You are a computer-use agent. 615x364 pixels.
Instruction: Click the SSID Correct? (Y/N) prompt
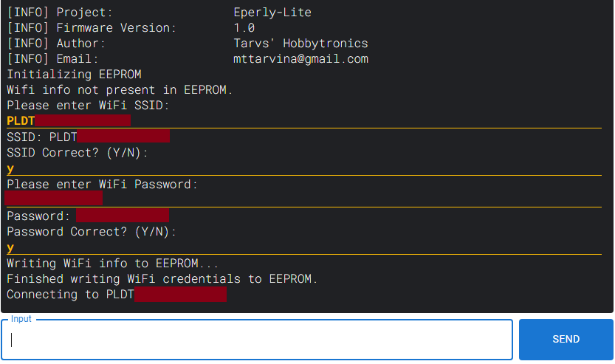pos(78,152)
